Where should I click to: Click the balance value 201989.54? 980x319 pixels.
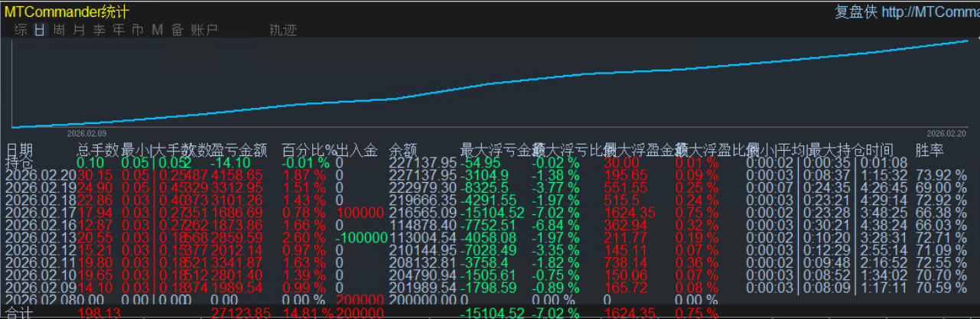click(x=422, y=288)
